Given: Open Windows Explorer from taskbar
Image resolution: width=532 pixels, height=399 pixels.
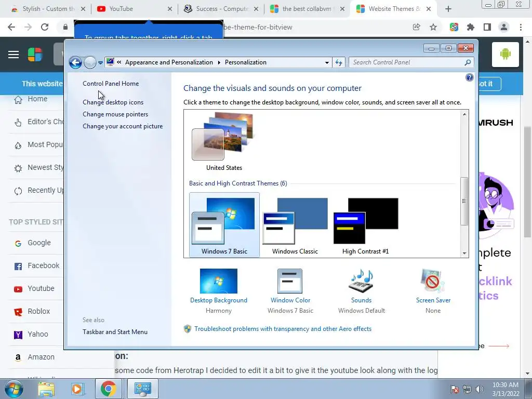Looking at the screenshot, I should 46,389.
